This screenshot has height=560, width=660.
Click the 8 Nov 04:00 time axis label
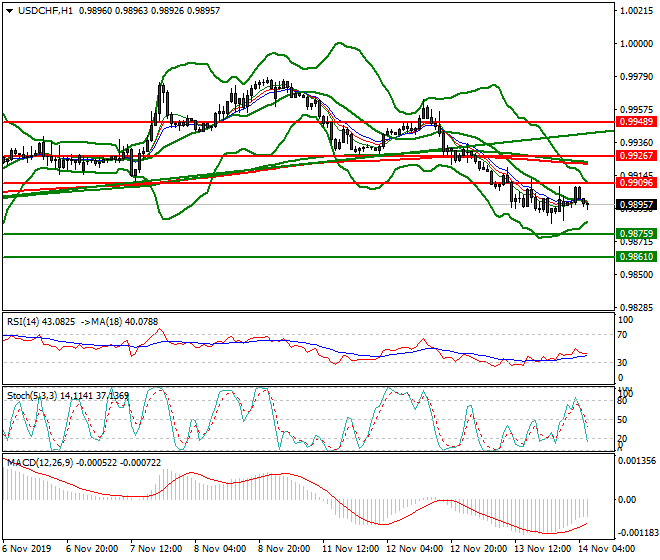(x=220, y=549)
